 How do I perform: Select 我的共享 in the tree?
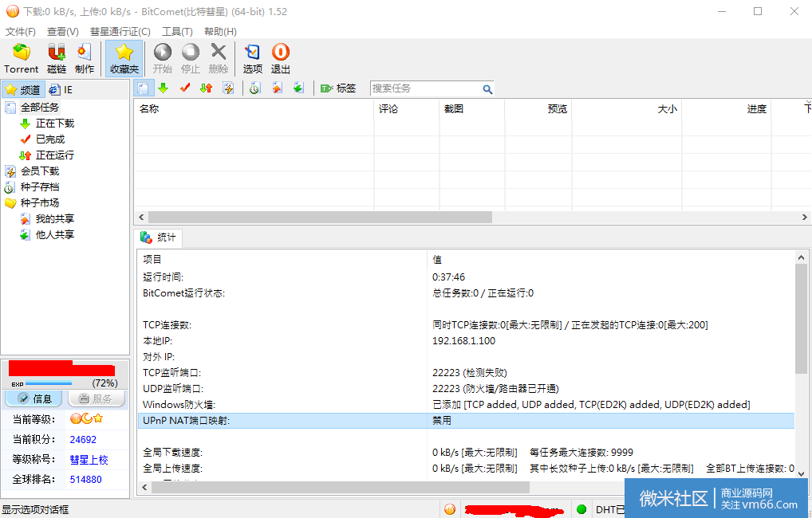(x=55, y=219)
